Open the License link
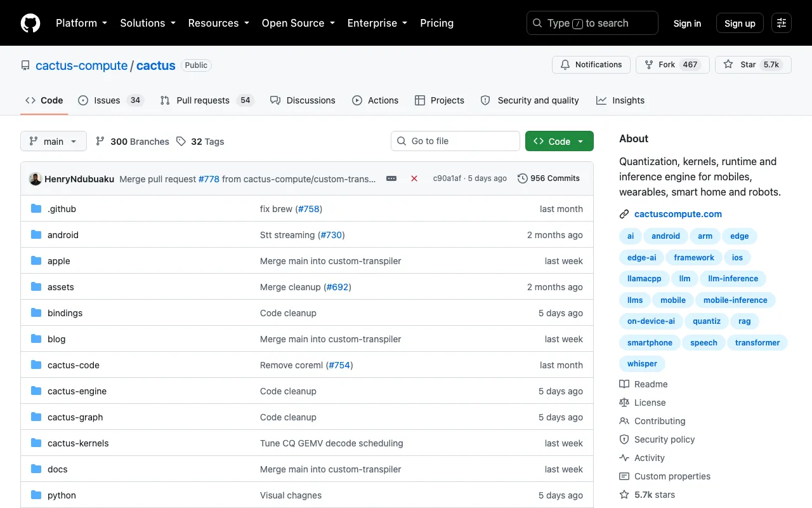 click(x=643, y=403)
